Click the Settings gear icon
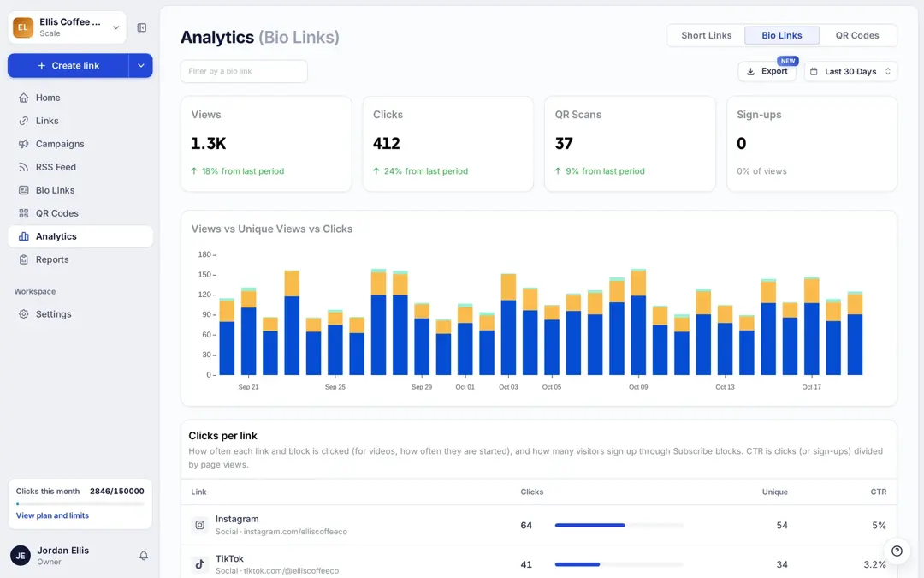The height and width of the screenshot is (578, 924). pyautogui.click(x=24, y=314)
